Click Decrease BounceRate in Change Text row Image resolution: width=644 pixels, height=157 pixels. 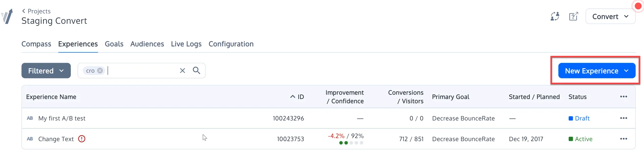[463, 139]
